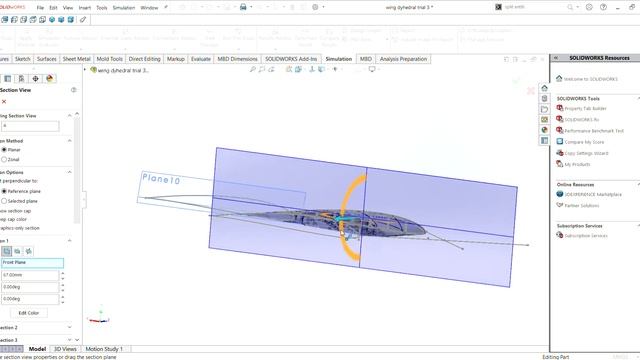Switch to the Sheet Metal tab
The image size is (640, 360).
coord(76,59)
